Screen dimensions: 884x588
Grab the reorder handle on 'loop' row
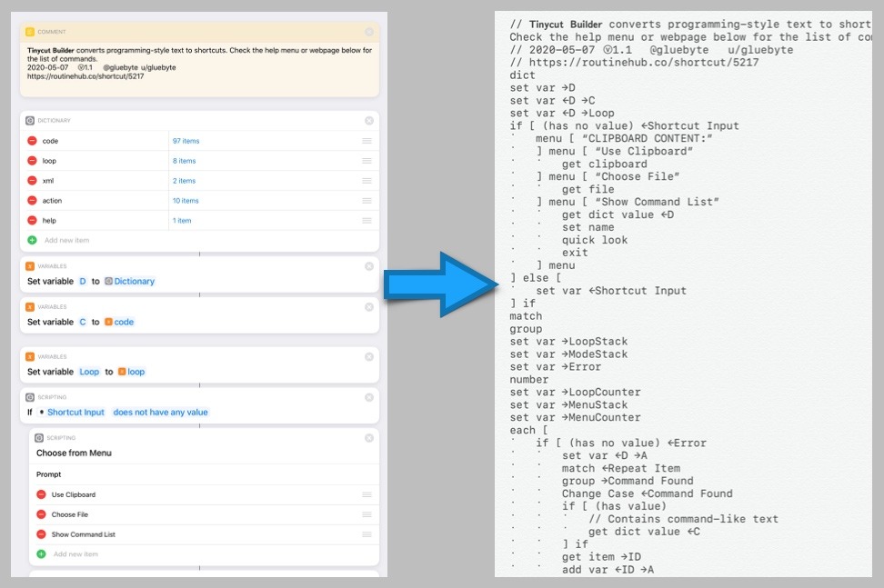(367, 161)
